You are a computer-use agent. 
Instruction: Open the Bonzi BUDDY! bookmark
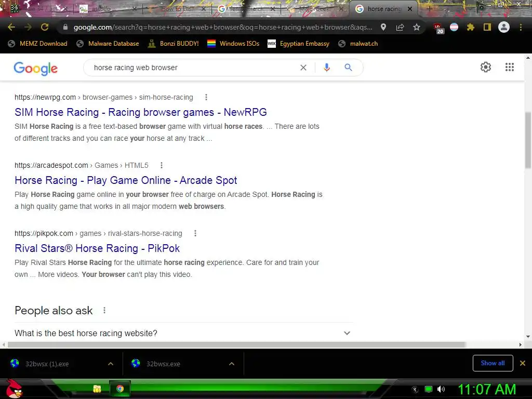(x=173, y=44)
